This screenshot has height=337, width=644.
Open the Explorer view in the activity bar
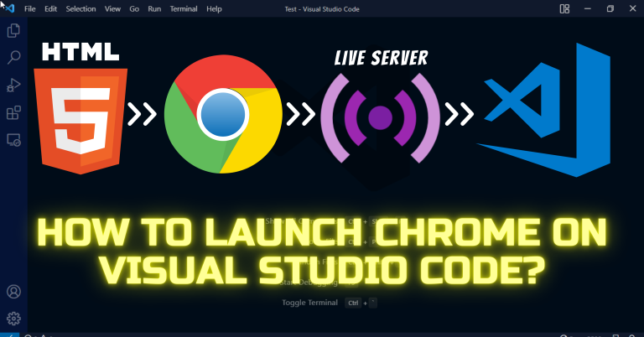tap(13, 31)
